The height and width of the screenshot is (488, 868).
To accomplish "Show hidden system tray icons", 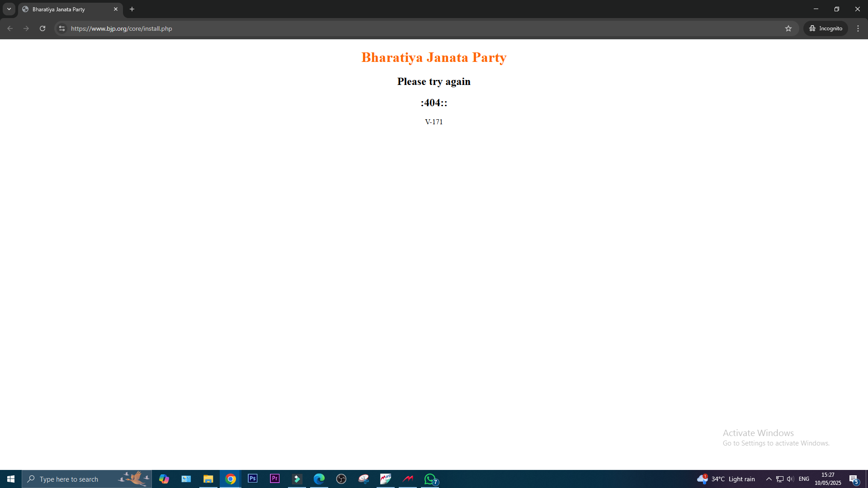I will [769, 479].
